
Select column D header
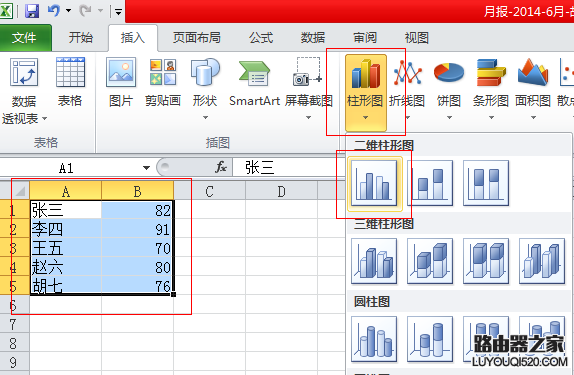(281, 191)
